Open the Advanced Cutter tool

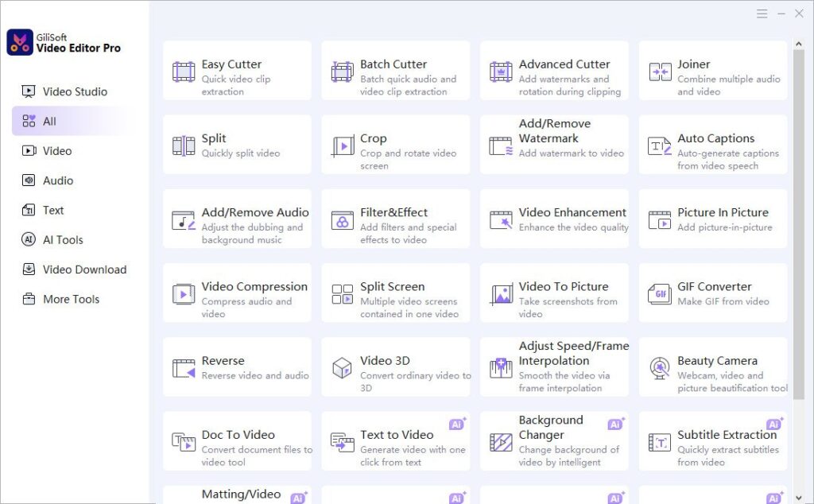point(554,70)
